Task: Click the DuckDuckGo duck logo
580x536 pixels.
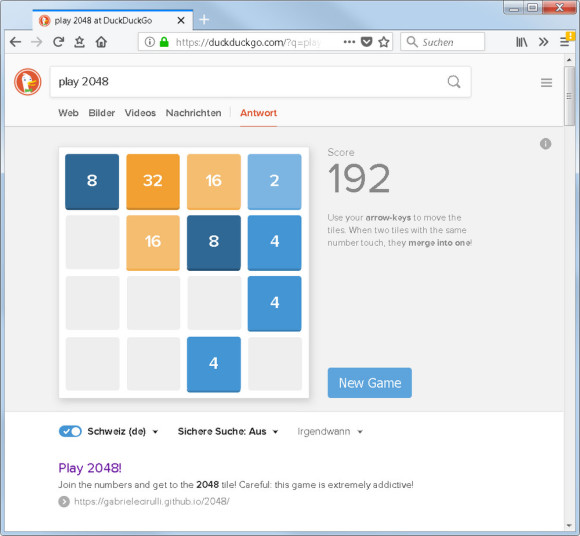Action: tap(28, 82)
